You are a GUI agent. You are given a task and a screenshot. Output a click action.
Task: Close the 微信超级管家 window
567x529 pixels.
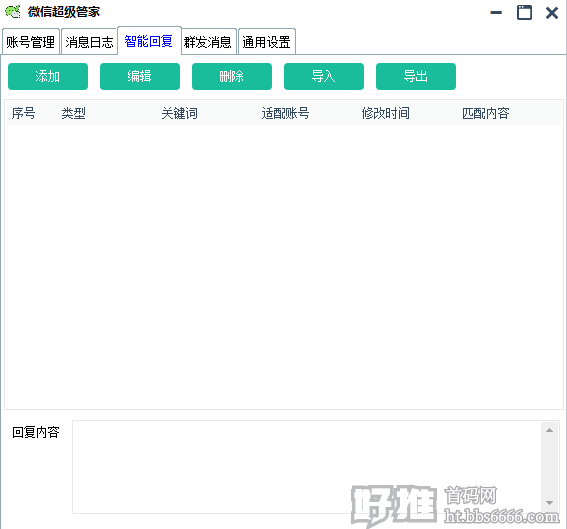(552, 13)
